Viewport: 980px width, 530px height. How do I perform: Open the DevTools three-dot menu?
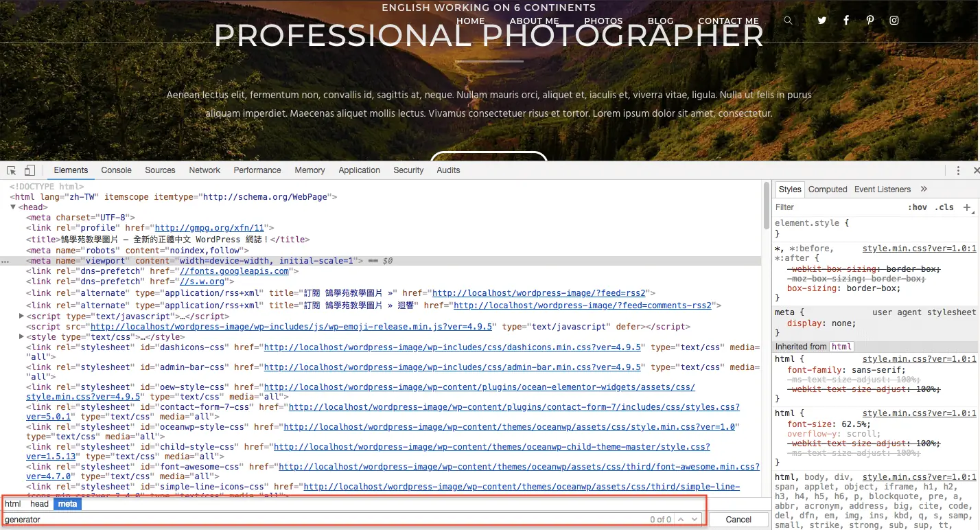click(x=958, y=170)
